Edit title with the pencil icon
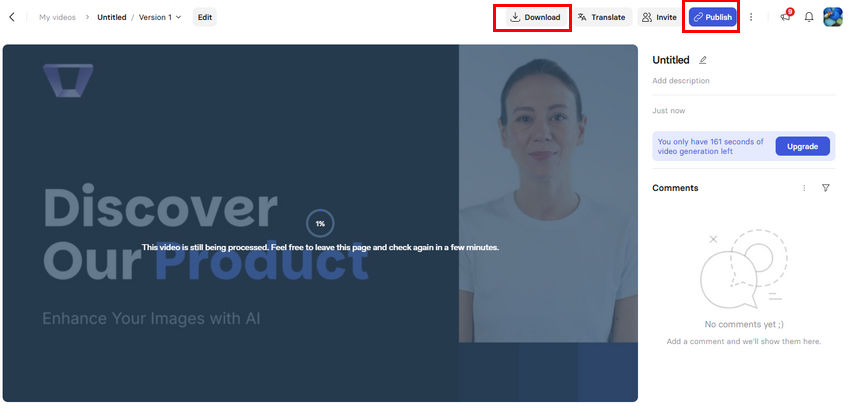 click(703, 60)
